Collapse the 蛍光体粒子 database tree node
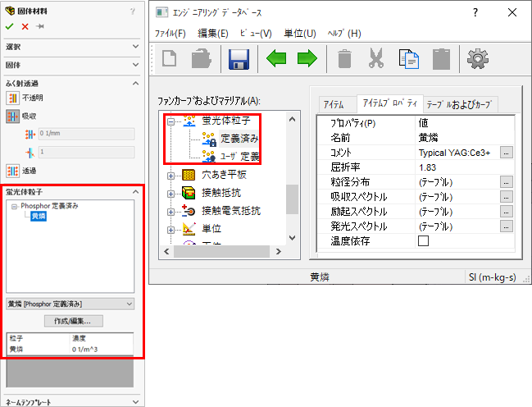 tap(171, 121)
